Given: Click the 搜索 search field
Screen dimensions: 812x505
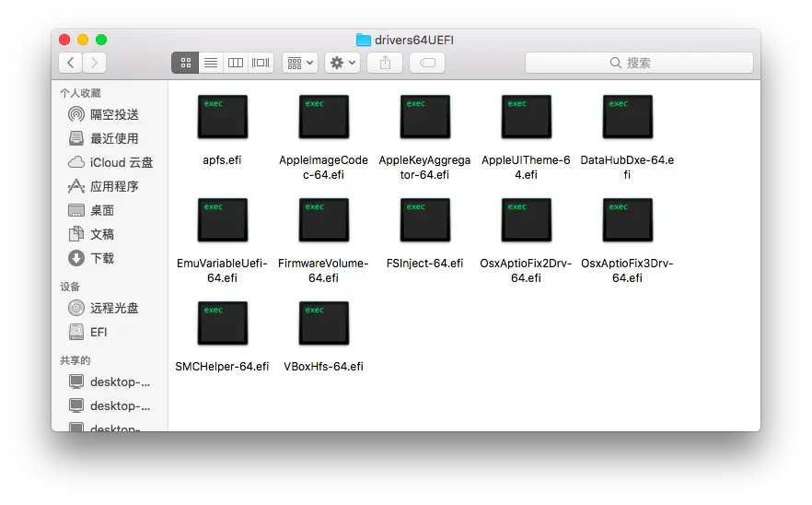Looking at the screenshot, I should pos(639,63).
